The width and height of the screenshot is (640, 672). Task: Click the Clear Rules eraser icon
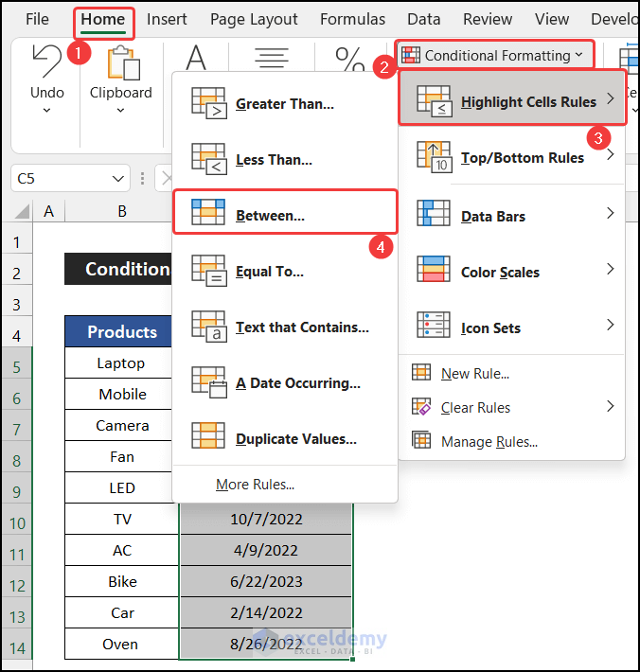point(421,406)
